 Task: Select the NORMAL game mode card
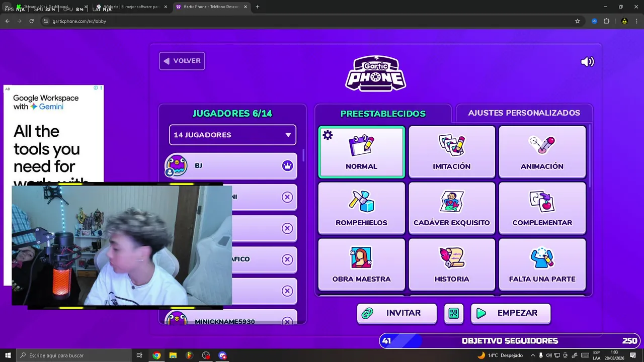click(361, 152)
